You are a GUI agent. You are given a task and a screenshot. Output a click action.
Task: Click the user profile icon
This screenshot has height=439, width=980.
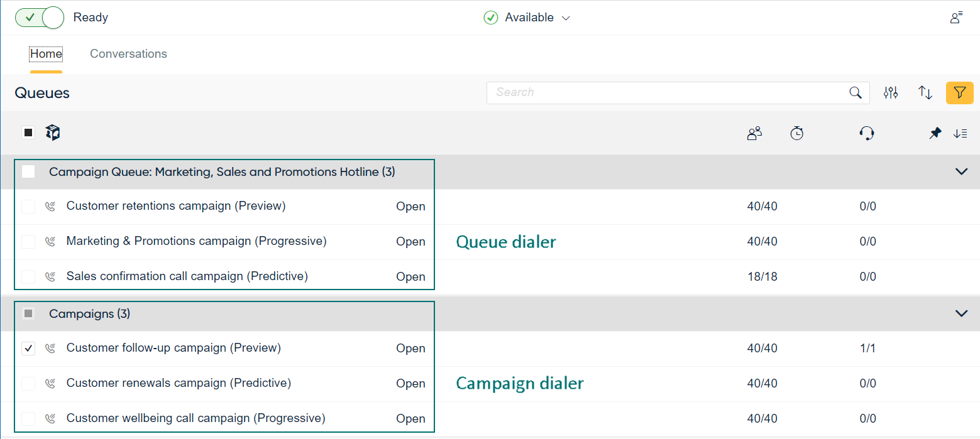point(956,18)
